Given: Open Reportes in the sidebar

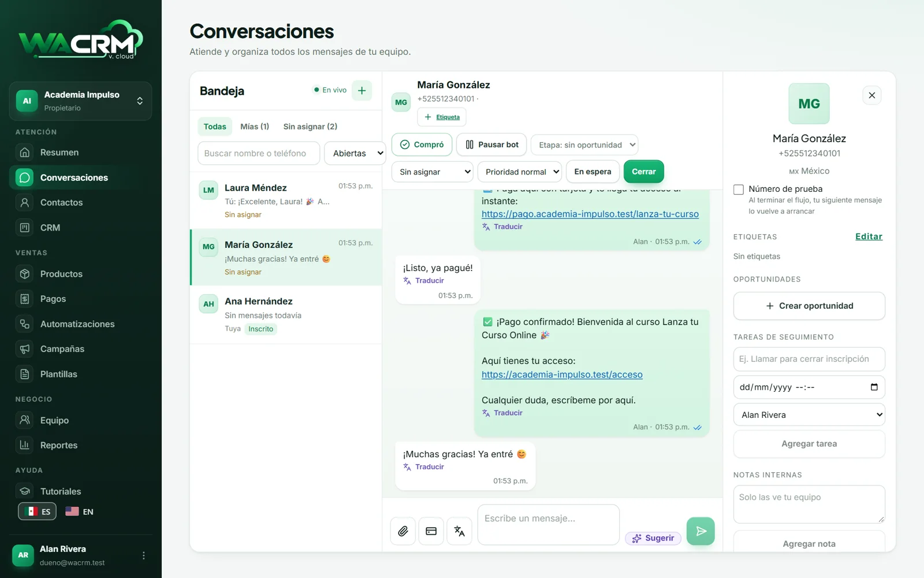Looking at the screenshot, I should pos(81,445).
